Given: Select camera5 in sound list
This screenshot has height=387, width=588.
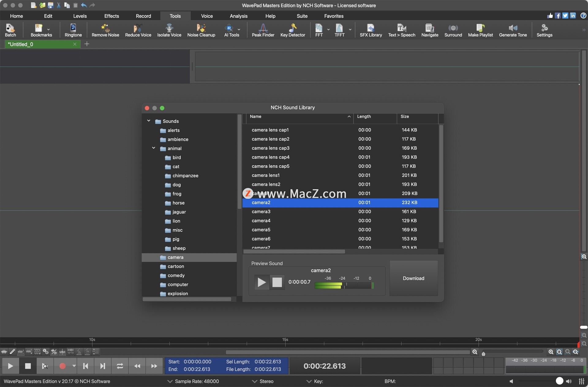Looking at the screenshot, I should [340, 230].
